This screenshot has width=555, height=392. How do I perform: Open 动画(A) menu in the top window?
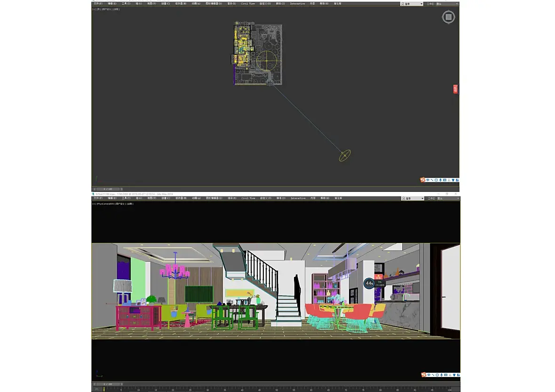[x=196, y=4]
